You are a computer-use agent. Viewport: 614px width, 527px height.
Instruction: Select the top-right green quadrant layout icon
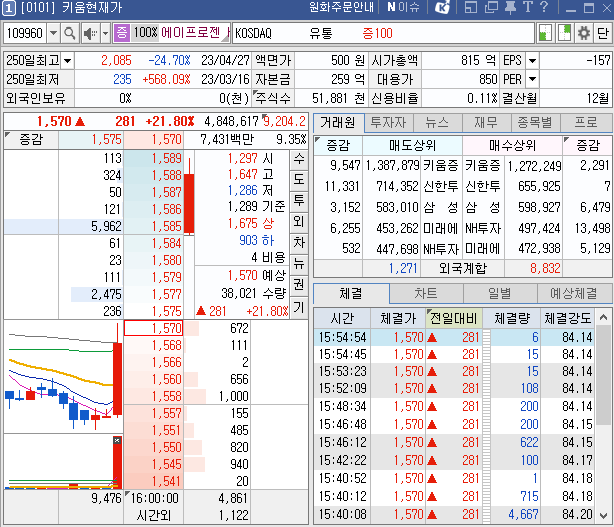pyautogui.click(x=564, y=33)
